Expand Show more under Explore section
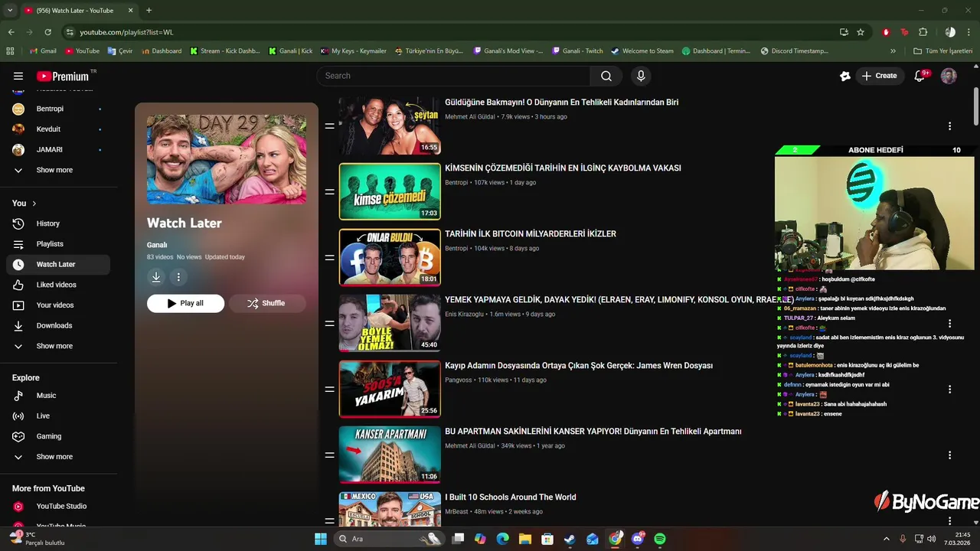This screenshot has height=551, width=980. coord(57,457)
